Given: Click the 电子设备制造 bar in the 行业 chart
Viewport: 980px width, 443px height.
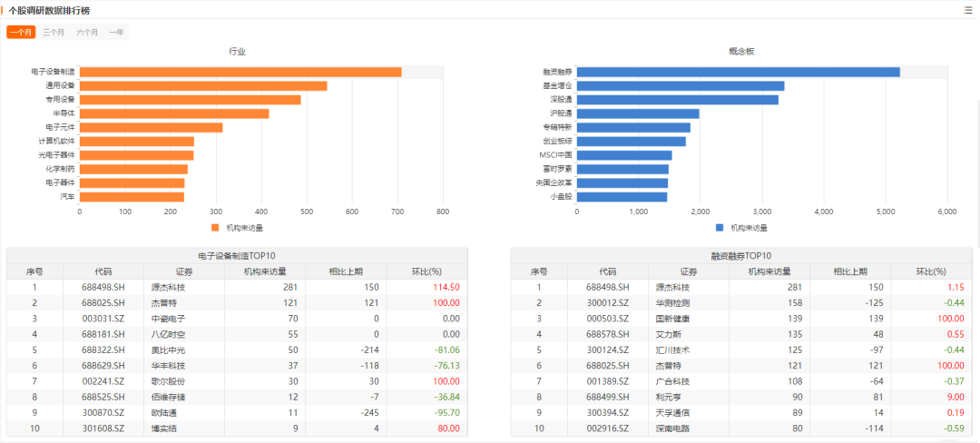Looking at the screenshot, I should (x=240, y=72).
